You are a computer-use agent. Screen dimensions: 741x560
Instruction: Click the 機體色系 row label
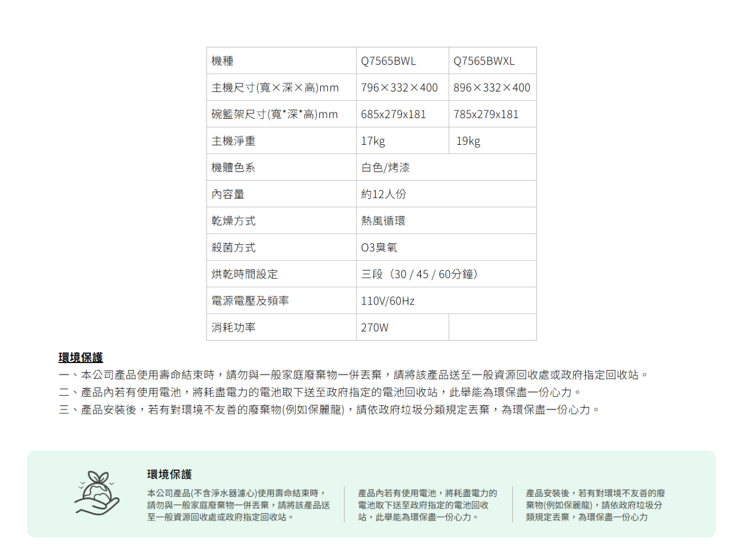click(233, 167)
